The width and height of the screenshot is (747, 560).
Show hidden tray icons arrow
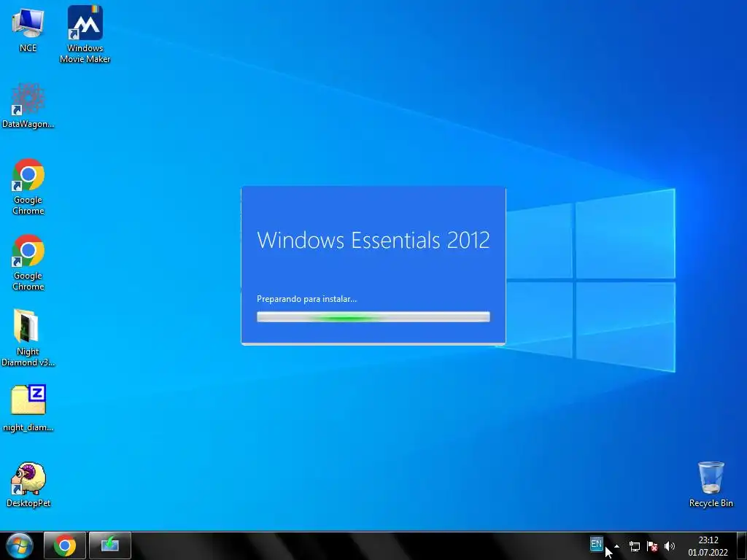[617, 546]
